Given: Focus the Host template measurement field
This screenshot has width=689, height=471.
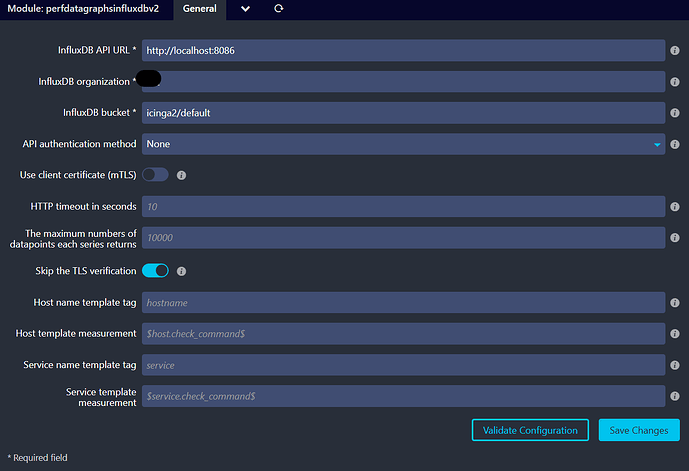Looking at the screenshot, I should click(x=403, y=334).
